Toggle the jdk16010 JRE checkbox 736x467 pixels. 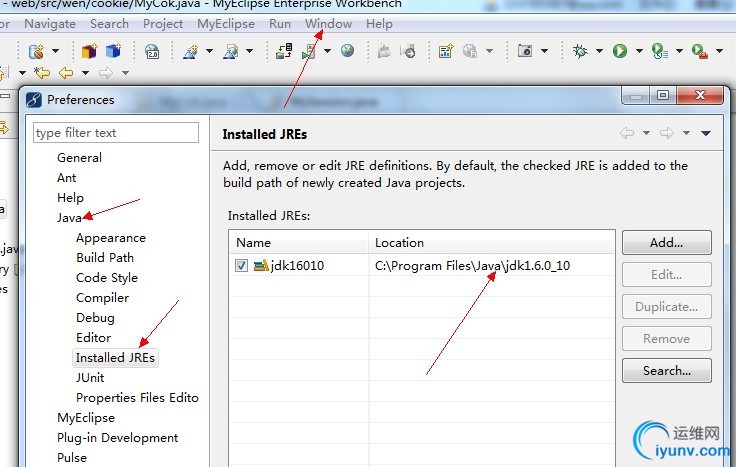(x=241, y=266)
